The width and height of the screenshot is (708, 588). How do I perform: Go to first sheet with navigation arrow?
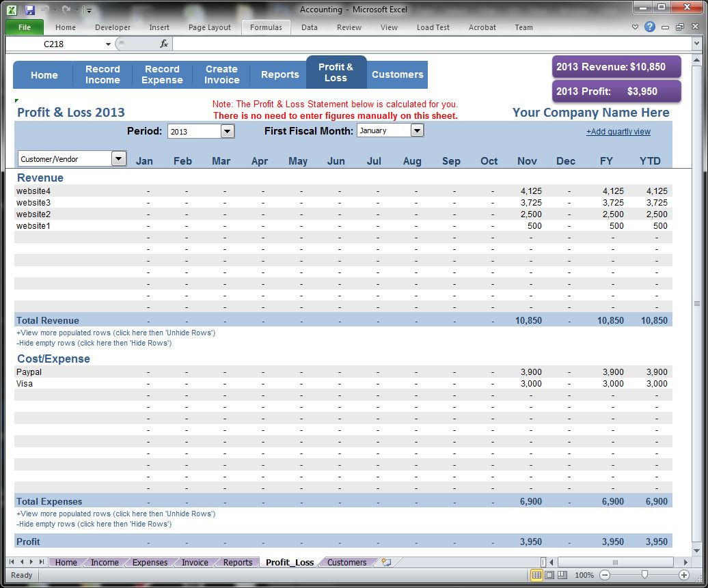point(12,562)
